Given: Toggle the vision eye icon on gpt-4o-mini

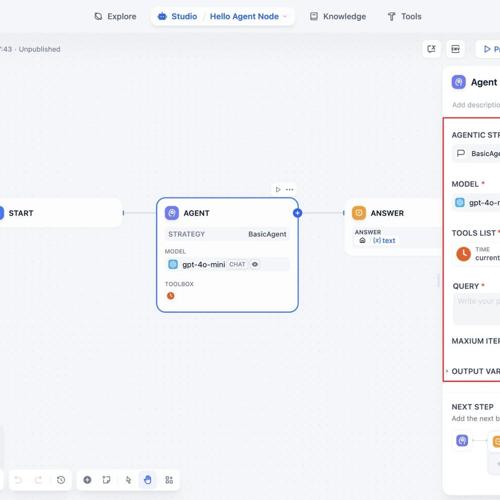Looking at the screenshot, I should (x=255, y=264).
